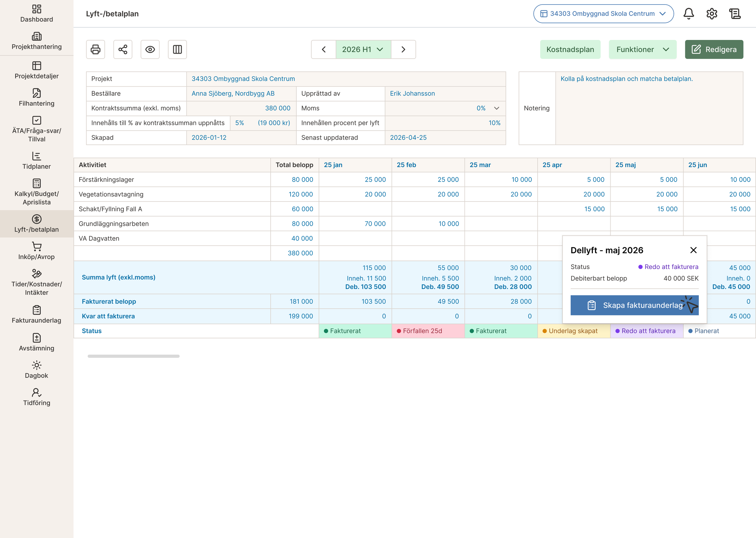
Task: Go to previous period with left chevron
Action: point(324,49)
